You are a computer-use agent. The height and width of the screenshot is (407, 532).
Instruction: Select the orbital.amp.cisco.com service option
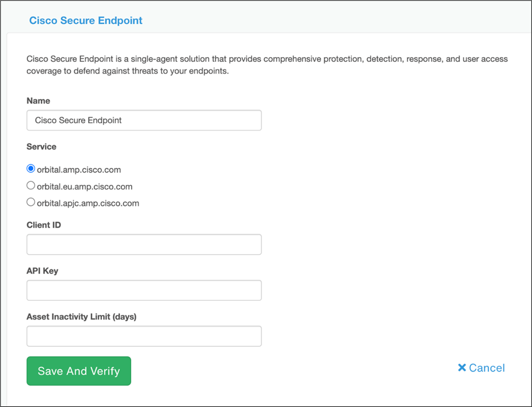point(30,169)
